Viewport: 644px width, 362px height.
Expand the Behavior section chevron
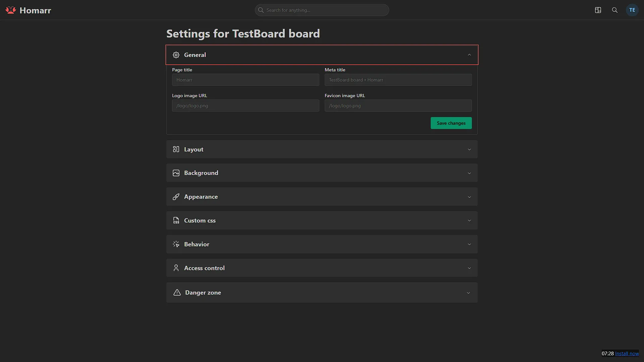point(469,244)
